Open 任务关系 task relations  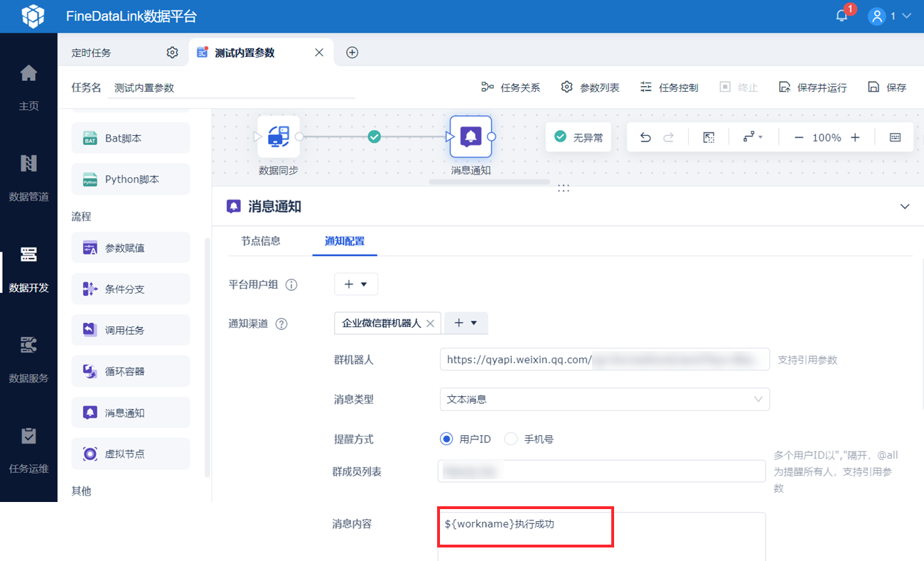[x=510, y=87]
